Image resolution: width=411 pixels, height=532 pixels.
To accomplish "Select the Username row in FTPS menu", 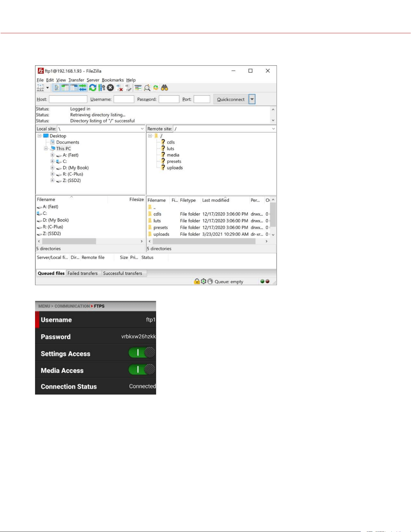I will [x=95, y=320].
